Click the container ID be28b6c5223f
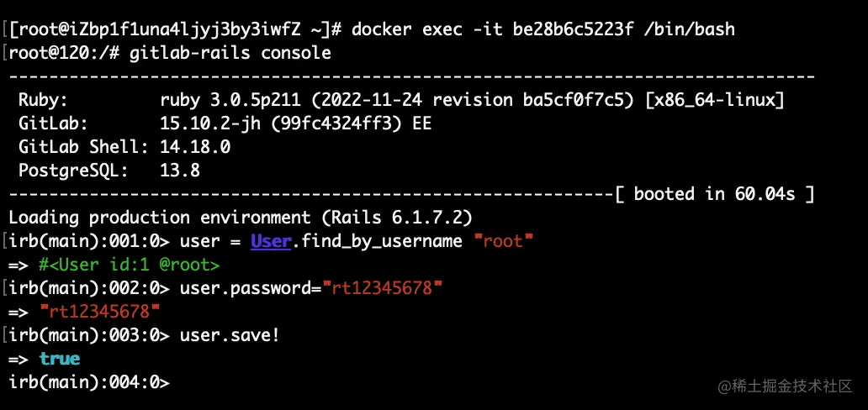This screenshot has width=868, height=410. coord(573,29)
